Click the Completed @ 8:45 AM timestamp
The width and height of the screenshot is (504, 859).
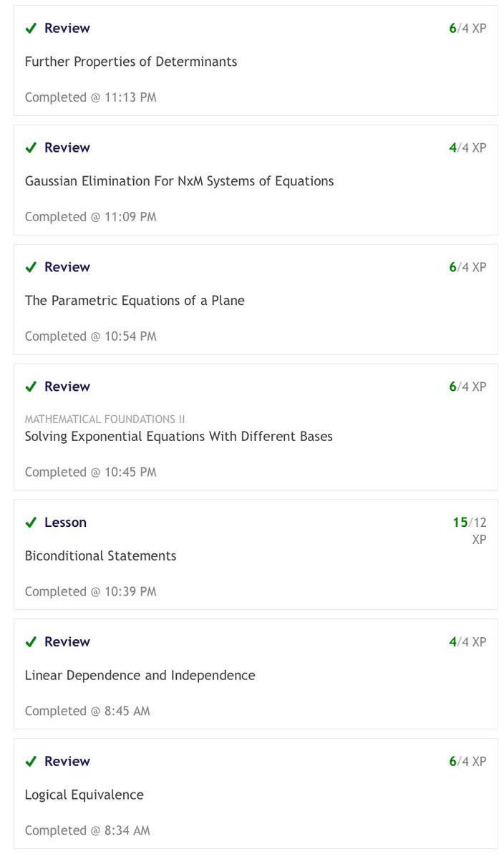pos(87,711)
